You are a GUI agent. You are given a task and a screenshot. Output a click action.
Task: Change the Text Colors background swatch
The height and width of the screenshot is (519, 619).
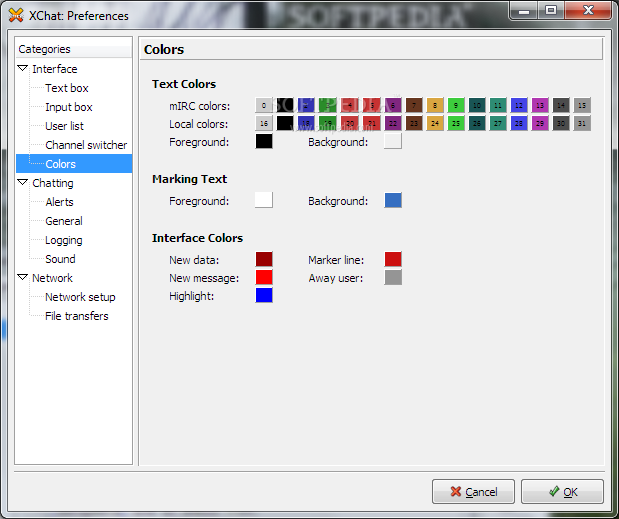pos(393,141)
